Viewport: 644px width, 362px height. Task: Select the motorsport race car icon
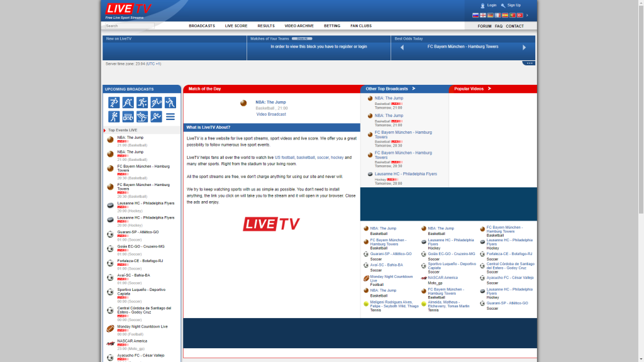(128, 116)
